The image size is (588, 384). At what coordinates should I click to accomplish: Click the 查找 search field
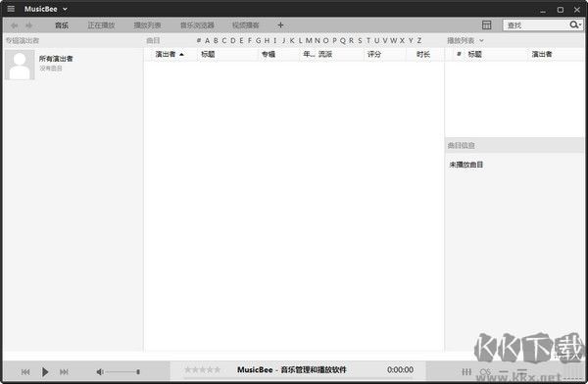(535, 25)
